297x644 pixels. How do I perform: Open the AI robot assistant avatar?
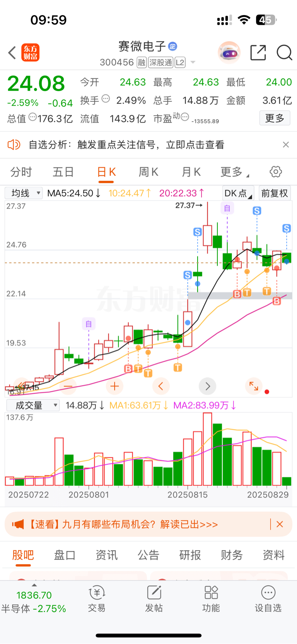[229, 52]
